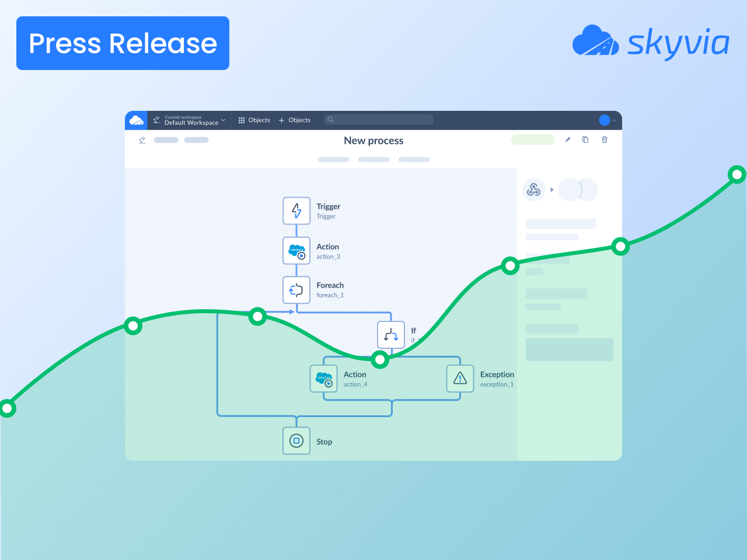Click the Press Release badge
Image resolution: width=747 pixels, height=560 pixels.
[x=123, y=43]
